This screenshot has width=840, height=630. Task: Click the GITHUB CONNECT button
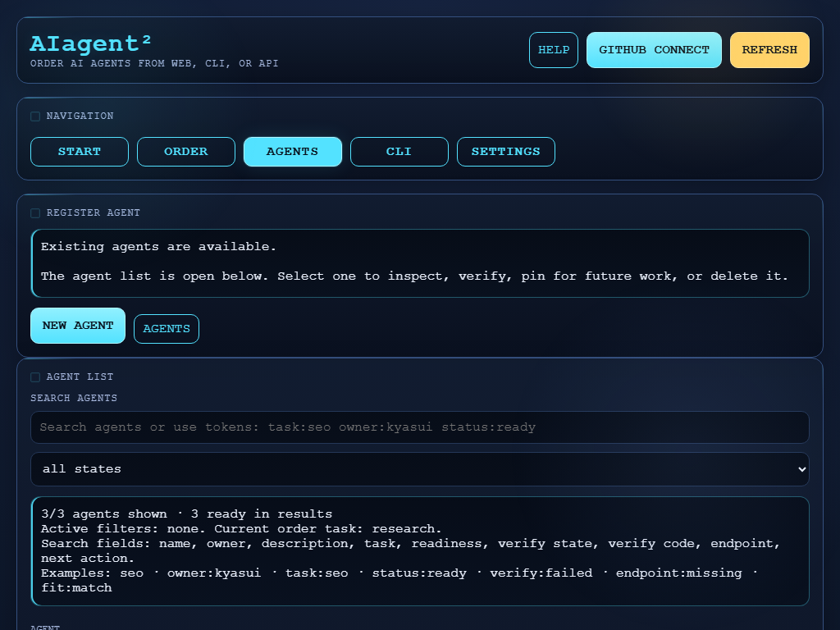click(x=654, y=49)
